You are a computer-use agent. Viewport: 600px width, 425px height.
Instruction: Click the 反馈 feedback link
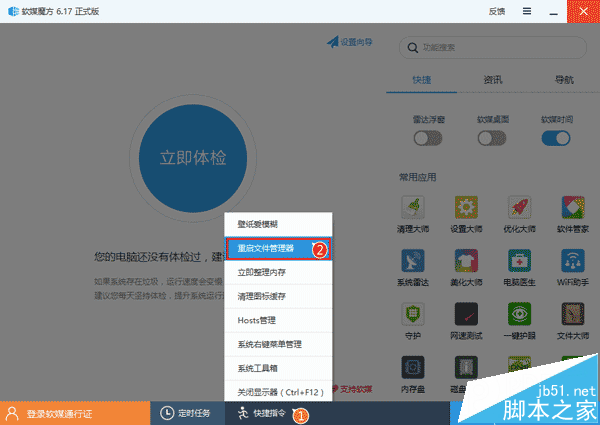click(x=497, y=11)
